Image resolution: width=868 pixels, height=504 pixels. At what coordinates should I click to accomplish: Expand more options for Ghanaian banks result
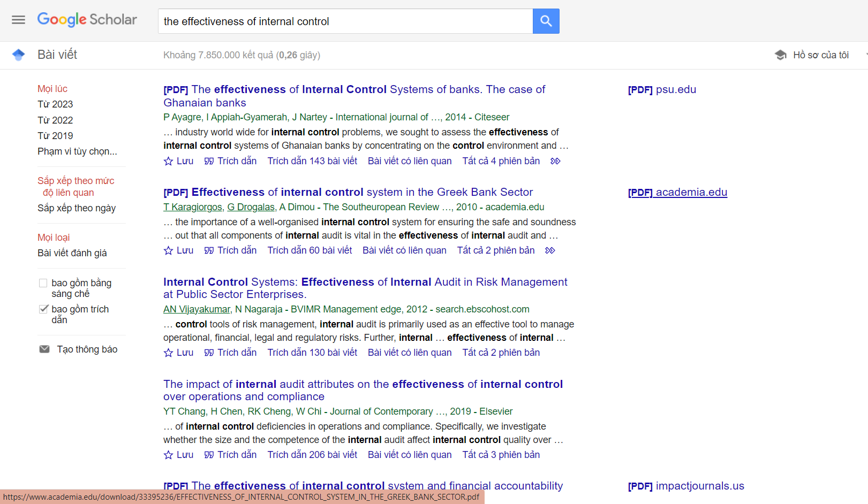(x=555, y=161)
